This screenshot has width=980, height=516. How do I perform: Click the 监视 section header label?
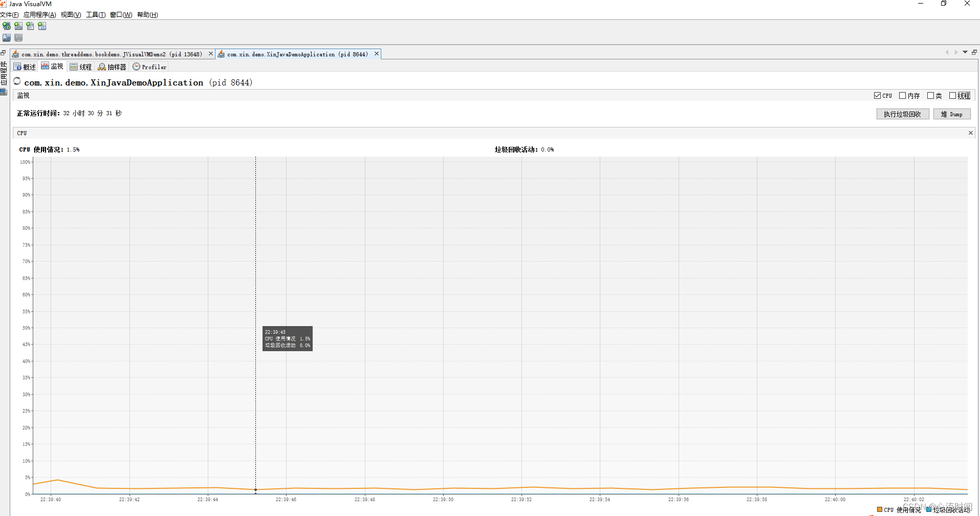pos(23,96)
